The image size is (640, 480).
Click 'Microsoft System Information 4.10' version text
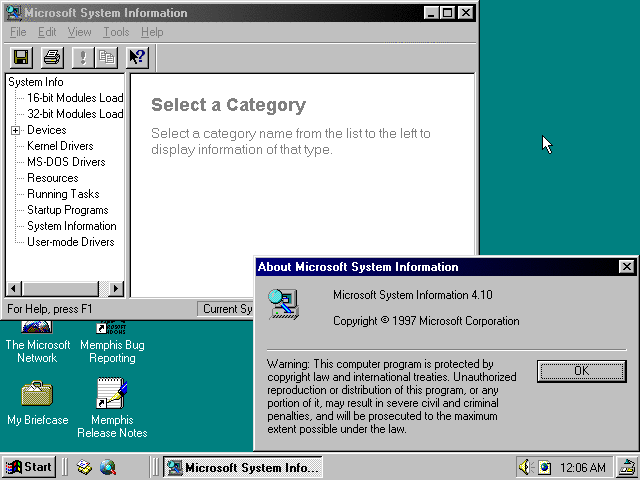413,295
